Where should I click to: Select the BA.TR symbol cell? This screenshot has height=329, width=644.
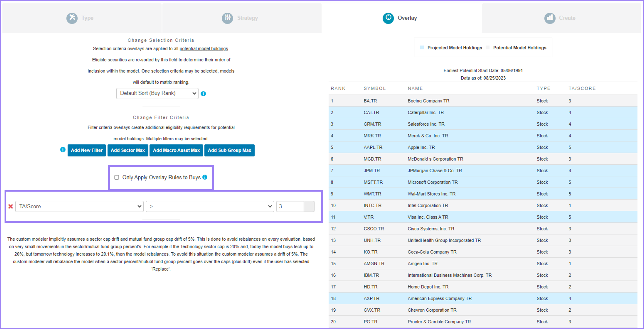tap(370, 101)
